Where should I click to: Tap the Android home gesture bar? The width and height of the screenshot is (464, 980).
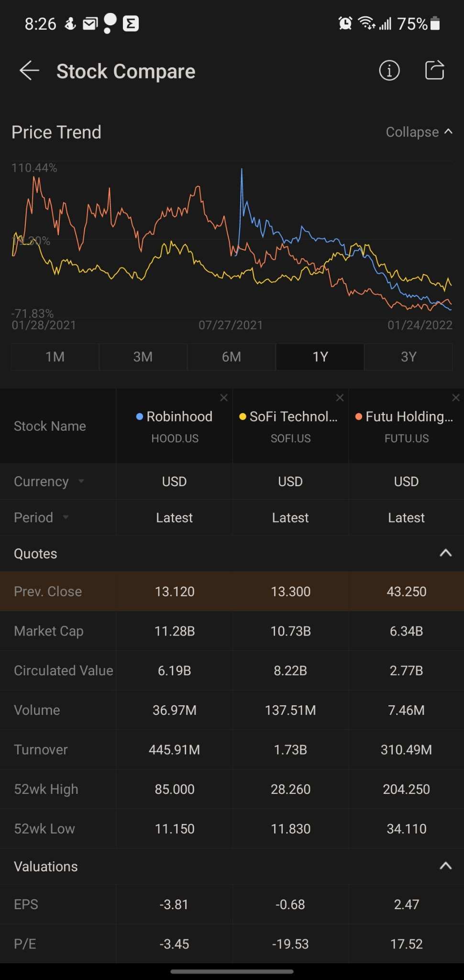point(232,971)
